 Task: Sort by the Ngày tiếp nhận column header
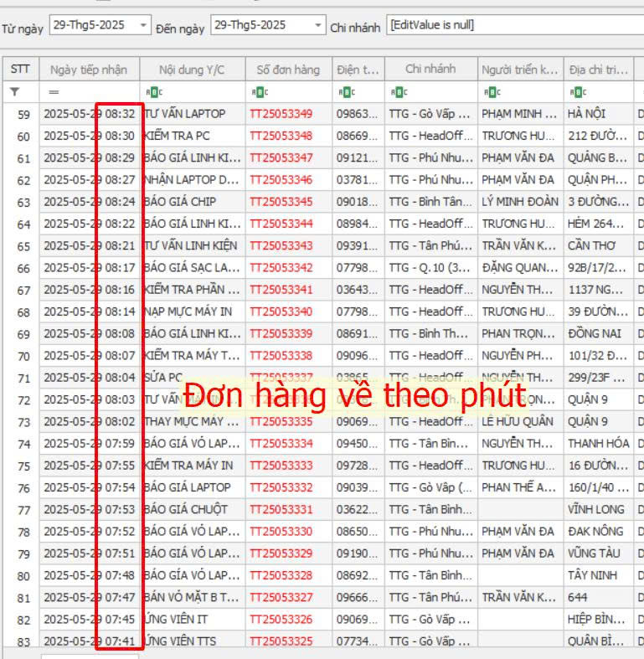point(88,70)
